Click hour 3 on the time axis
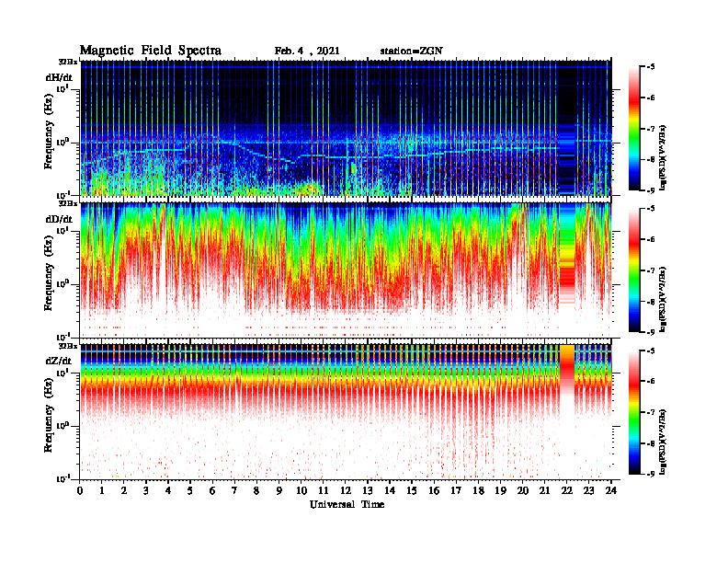728x563 pixels. coord(146,490)
